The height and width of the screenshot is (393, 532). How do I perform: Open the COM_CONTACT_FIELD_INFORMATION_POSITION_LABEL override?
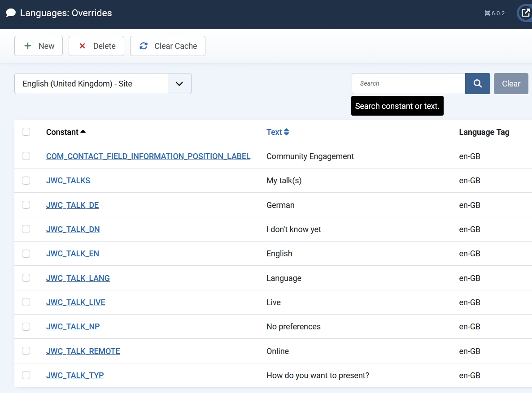coord(148,156)
